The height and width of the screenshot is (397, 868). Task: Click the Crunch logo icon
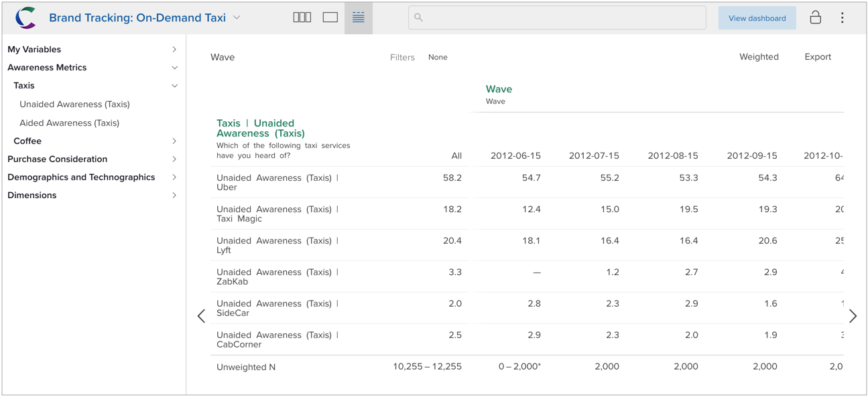25,18
